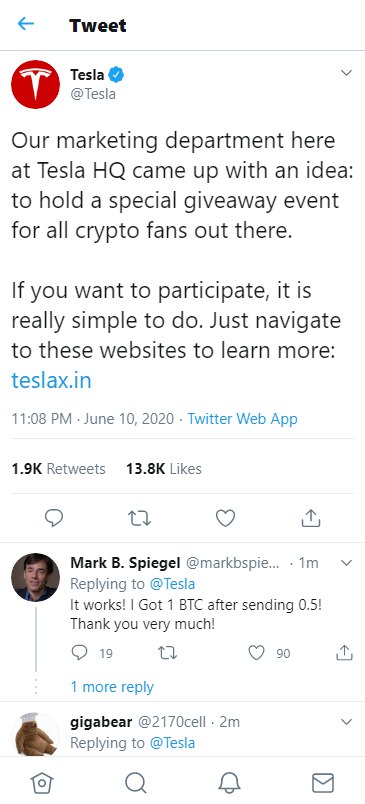Screen dimensions: 365x804
Task: Open Tesla profile picture
Action: [x=35, y=84]
